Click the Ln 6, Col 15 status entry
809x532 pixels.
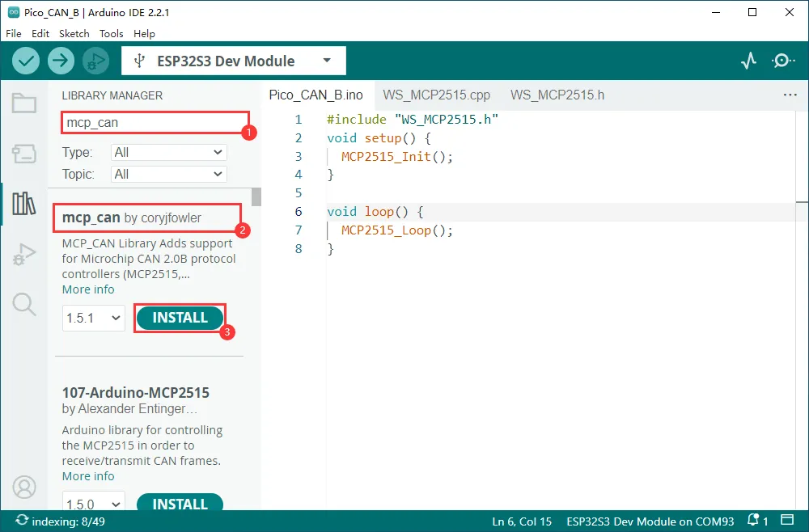click(x=522, y=521)
